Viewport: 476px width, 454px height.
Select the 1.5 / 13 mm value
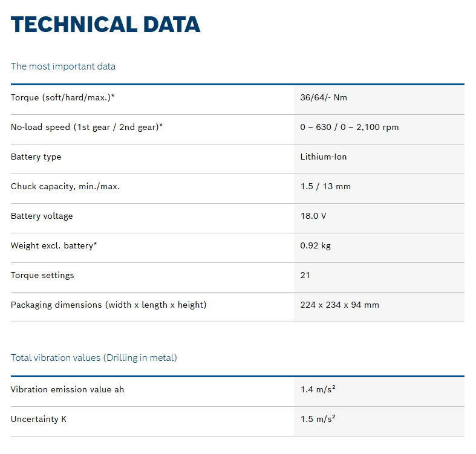tap(325, 186)
